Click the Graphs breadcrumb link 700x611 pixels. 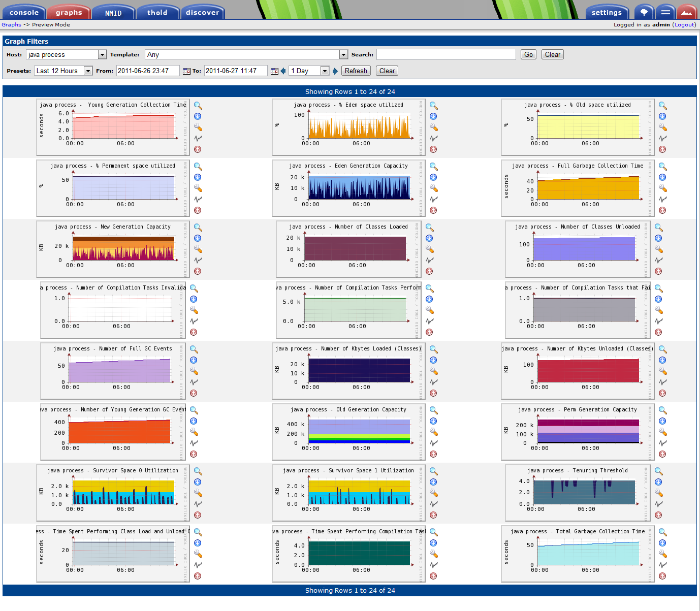pos(11,24)
